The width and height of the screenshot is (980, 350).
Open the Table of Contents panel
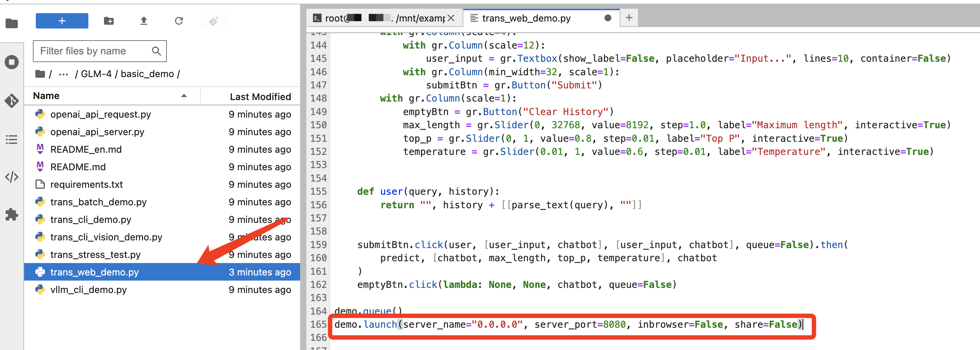click(11, 140)
